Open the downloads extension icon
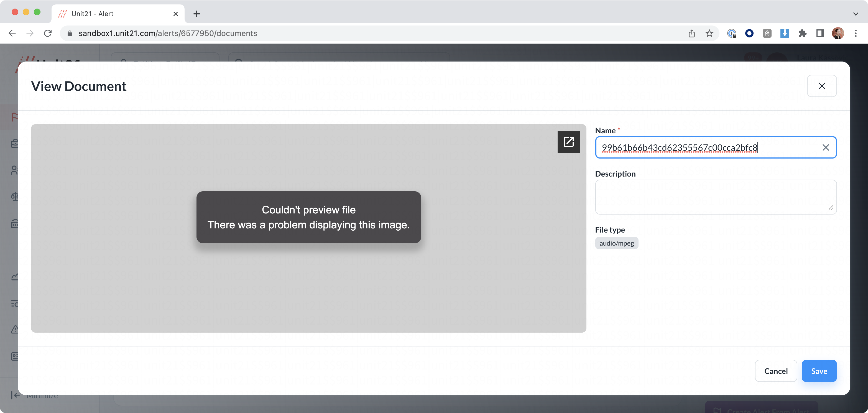Viewport: 868px width, 413px height. click(x=784, y=33)
